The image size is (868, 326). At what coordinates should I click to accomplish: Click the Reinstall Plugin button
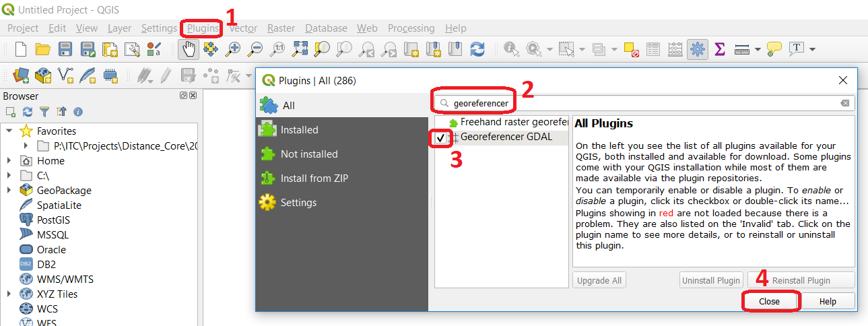(801, 280)
